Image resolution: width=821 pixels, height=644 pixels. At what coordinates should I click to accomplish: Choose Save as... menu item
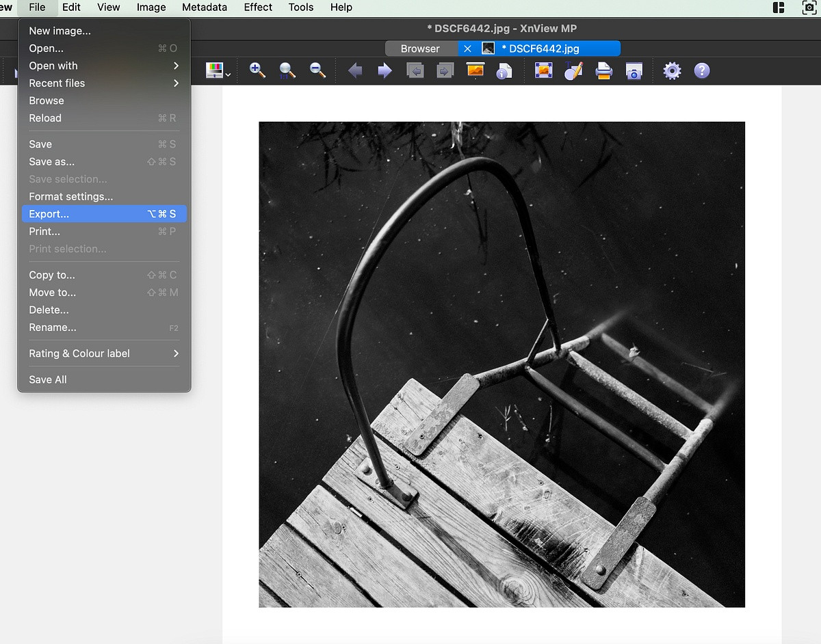tap(104, 161)
